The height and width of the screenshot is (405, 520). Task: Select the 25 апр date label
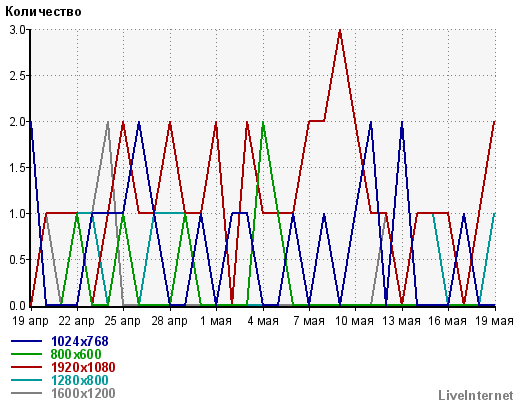click(x=122, y=321)
